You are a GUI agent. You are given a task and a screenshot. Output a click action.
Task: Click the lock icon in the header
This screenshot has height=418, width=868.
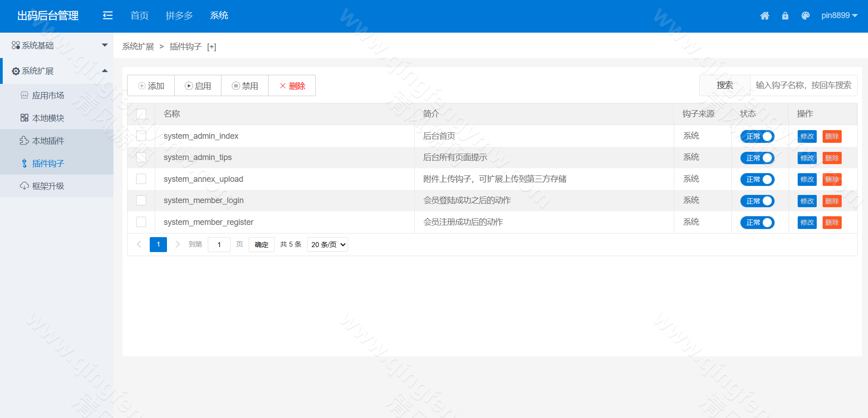point(785,15)
